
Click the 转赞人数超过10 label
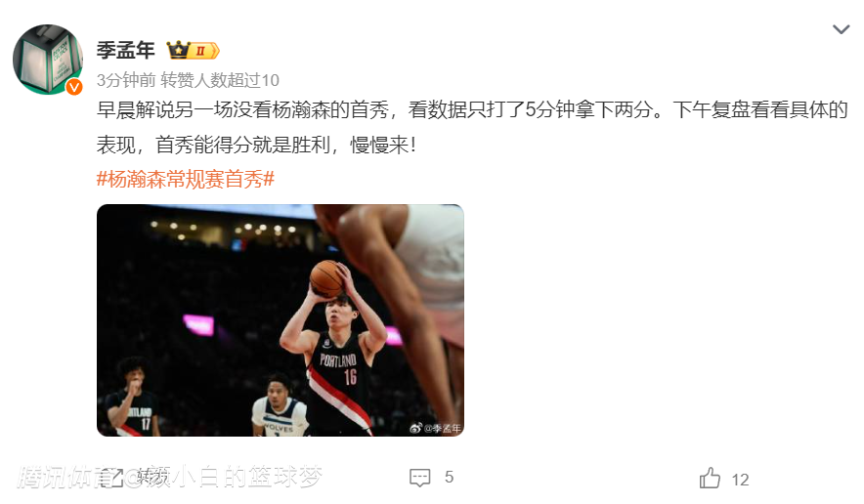pos(220,80)
